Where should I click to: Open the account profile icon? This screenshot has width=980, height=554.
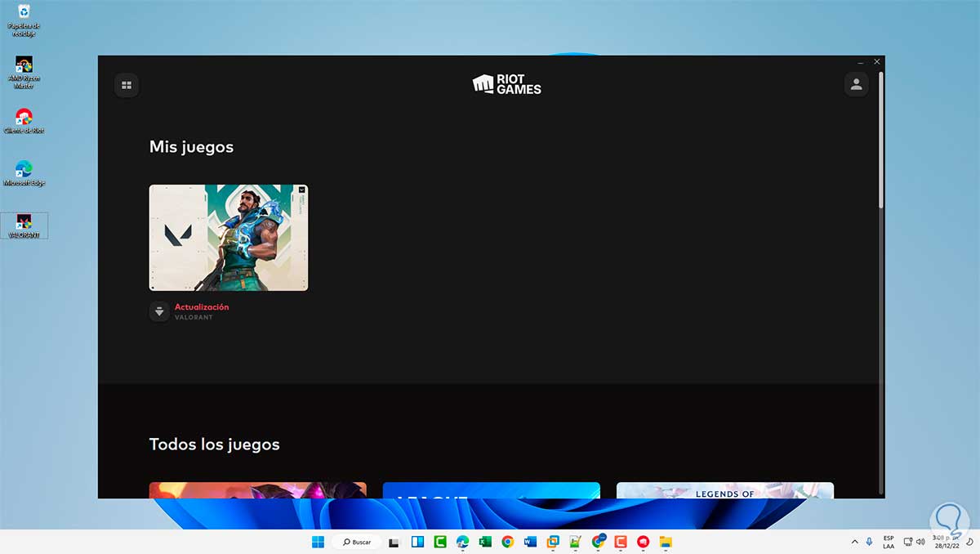pos(856,84)
